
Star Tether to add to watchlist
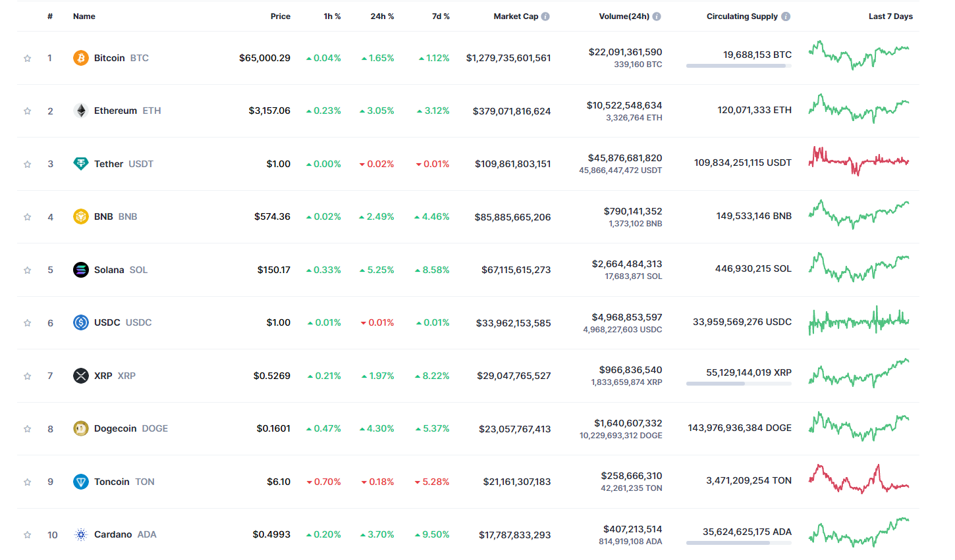click(x=28, y=164)
